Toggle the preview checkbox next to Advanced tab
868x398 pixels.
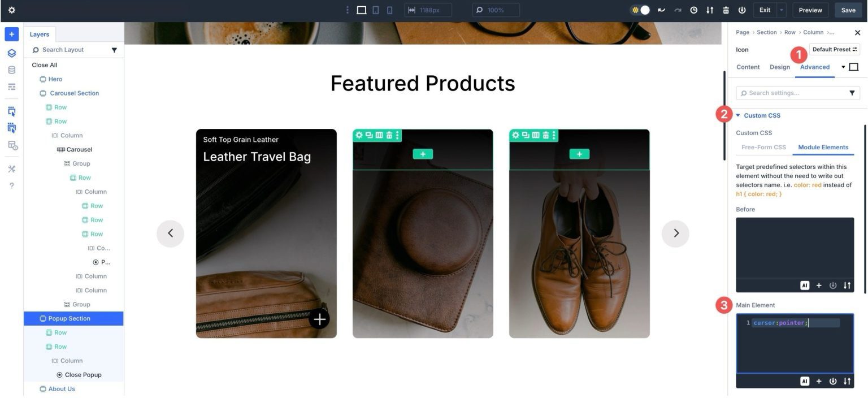(x=853, y=67)
